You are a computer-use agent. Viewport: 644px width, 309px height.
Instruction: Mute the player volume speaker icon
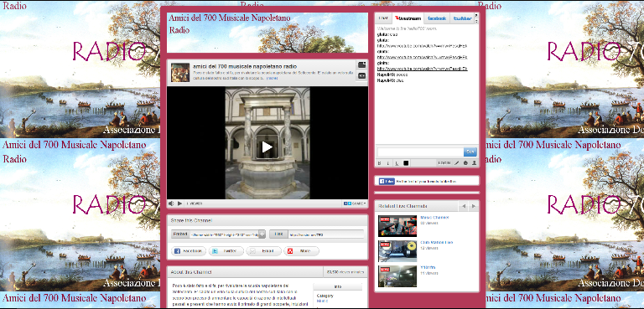click(x=171, y=203)
